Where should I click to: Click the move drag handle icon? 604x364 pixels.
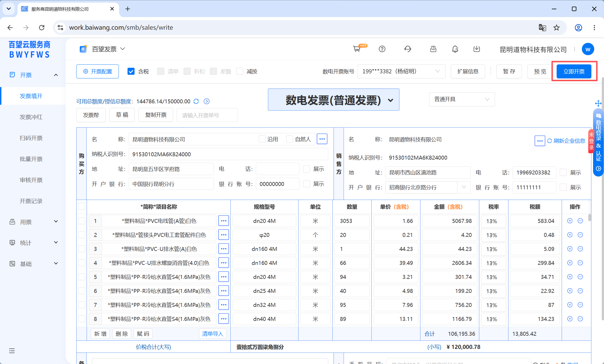coord(598,103)
